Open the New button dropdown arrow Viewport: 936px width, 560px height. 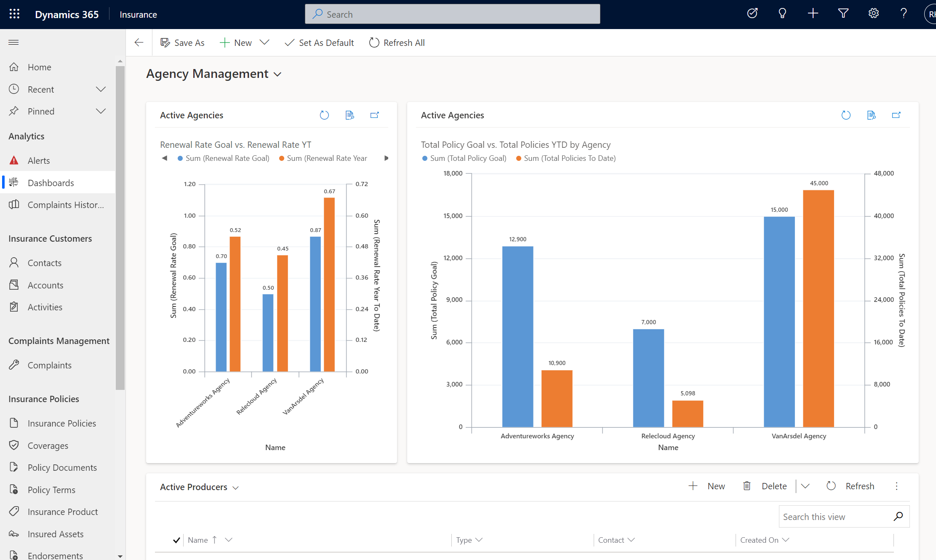point(264,43)
